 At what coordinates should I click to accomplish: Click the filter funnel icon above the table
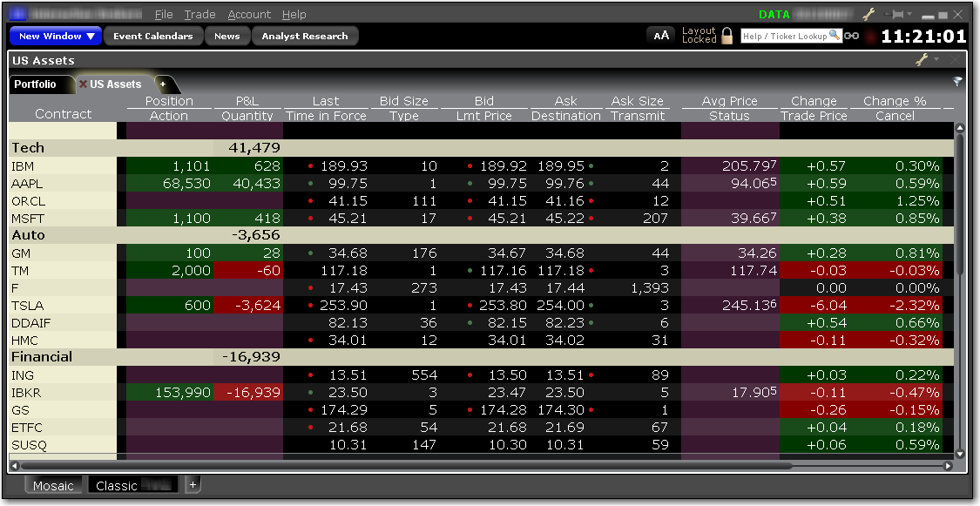pos(956,81)
